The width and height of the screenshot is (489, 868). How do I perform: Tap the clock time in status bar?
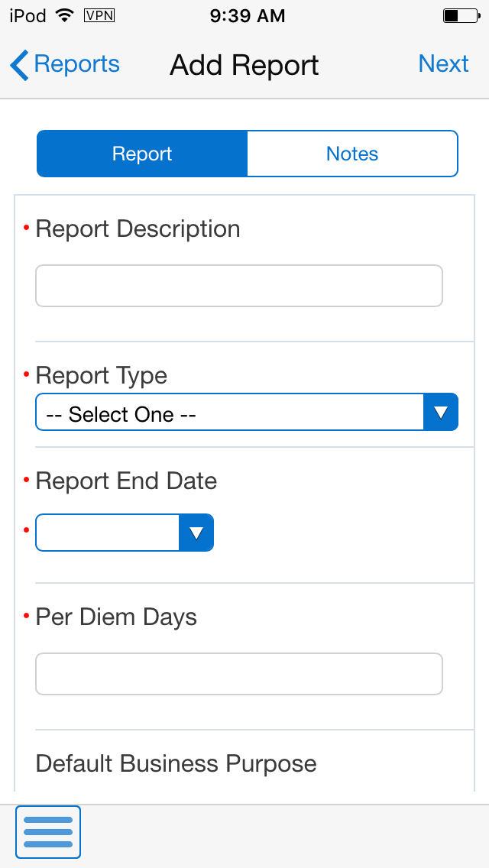tap(247, 15)
